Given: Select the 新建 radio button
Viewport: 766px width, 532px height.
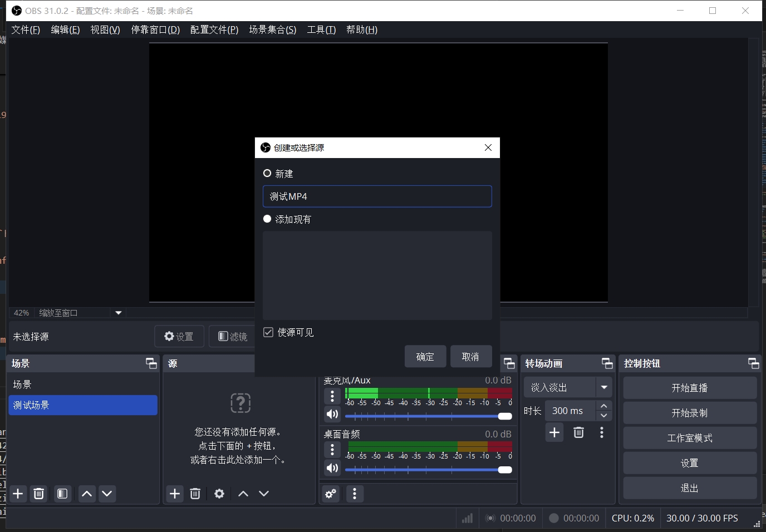Looking at the screenshot, I should 267,174.
